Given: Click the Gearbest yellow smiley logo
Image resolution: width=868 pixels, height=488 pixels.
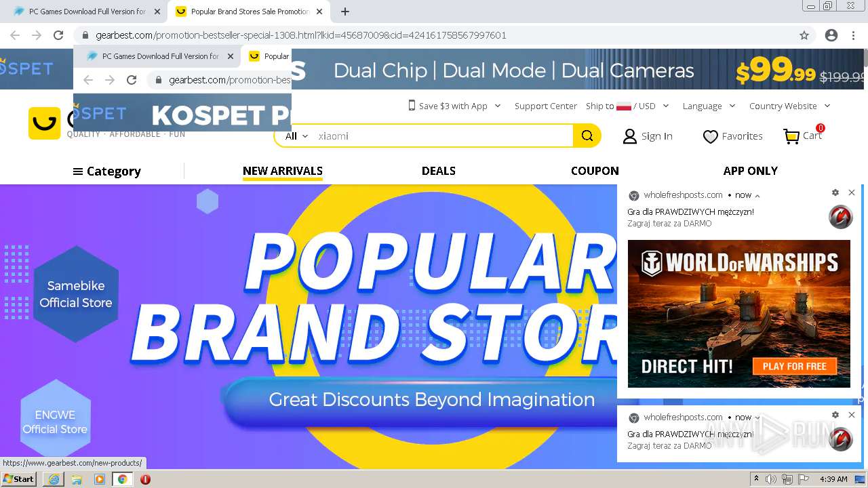Looking at the screenshot, I should (x=44, y=123).
